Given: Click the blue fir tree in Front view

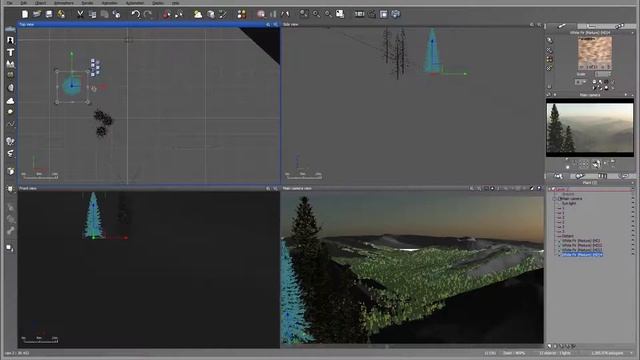Looking at the screenshot, I should [93, 215].
